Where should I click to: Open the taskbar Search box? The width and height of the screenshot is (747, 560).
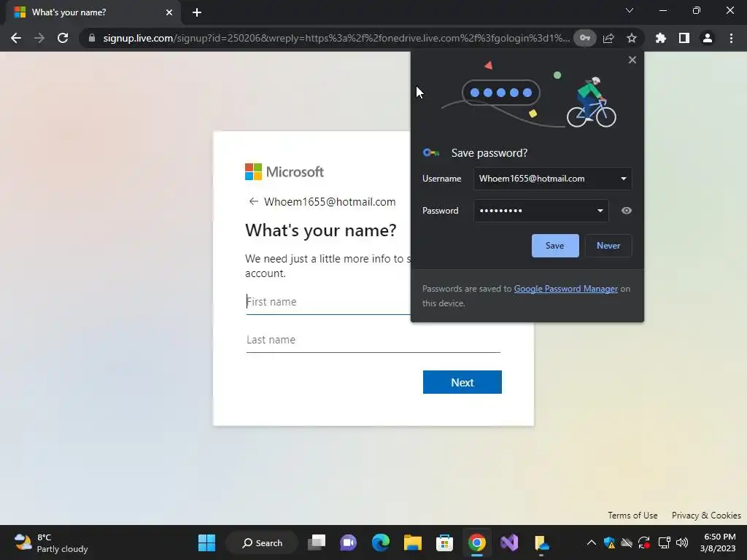(x=262, y=542)
